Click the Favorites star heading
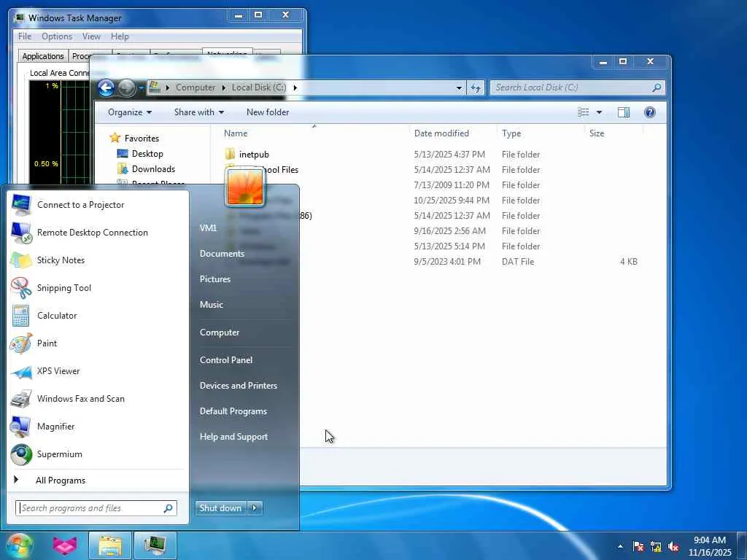 [142, 138]
